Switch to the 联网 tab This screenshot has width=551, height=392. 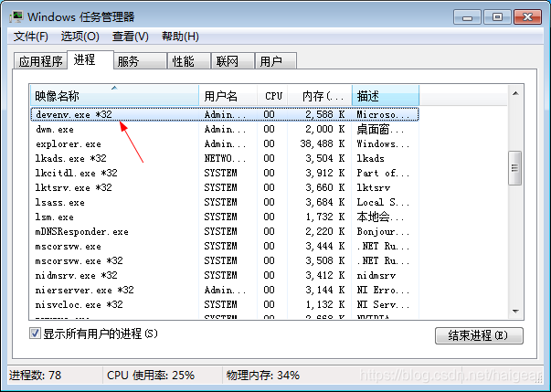pos(233,61)
